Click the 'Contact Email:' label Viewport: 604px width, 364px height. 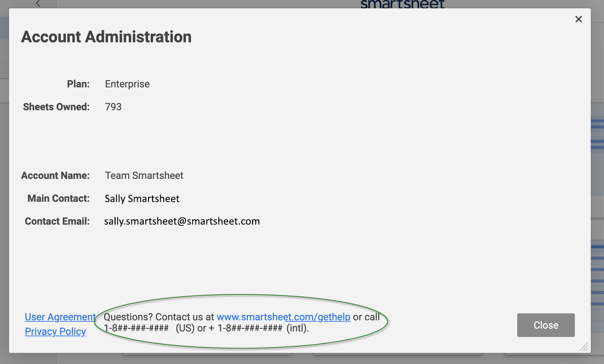pyautogui.click(x=57, y=221)
